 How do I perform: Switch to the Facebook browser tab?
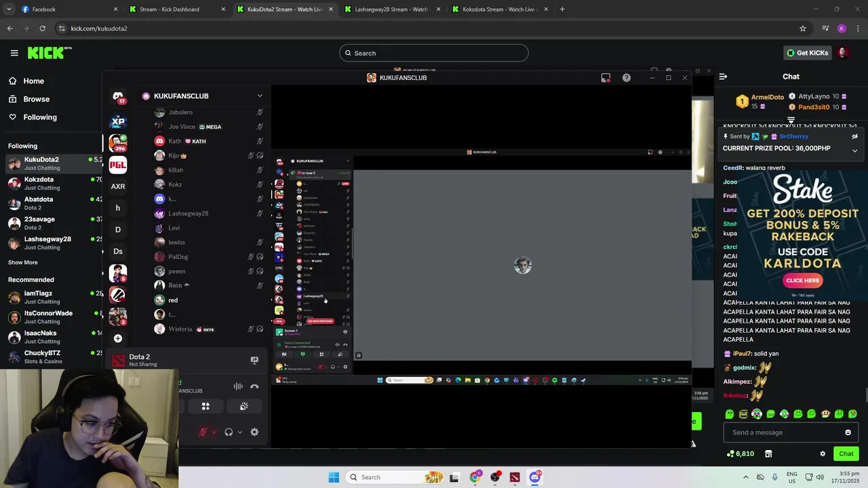pos(68,9)
